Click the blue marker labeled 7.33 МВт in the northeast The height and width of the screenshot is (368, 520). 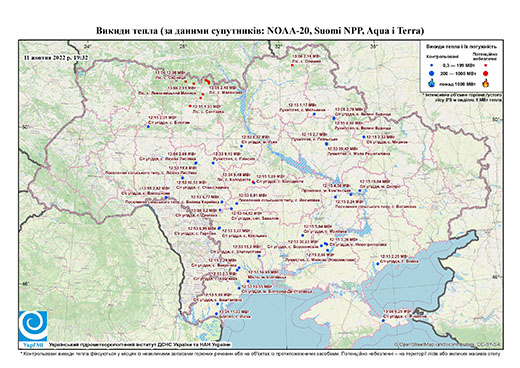(364, 137)
